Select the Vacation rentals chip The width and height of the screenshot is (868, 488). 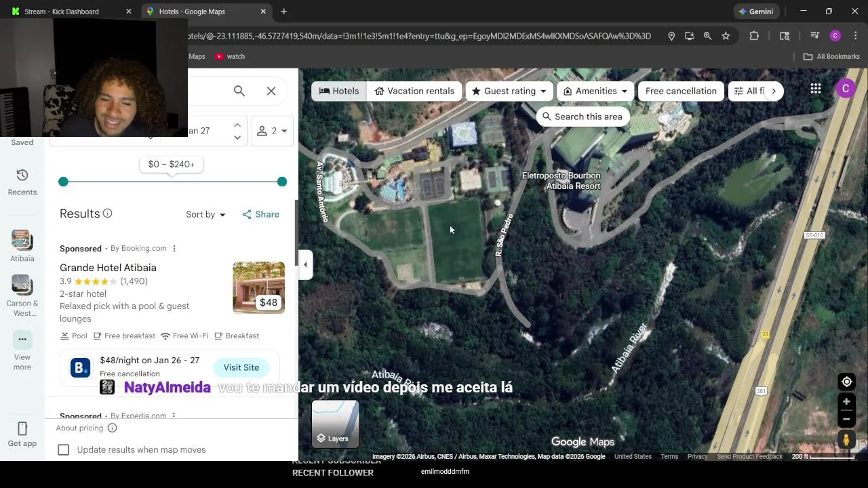(x=414, y=91)
